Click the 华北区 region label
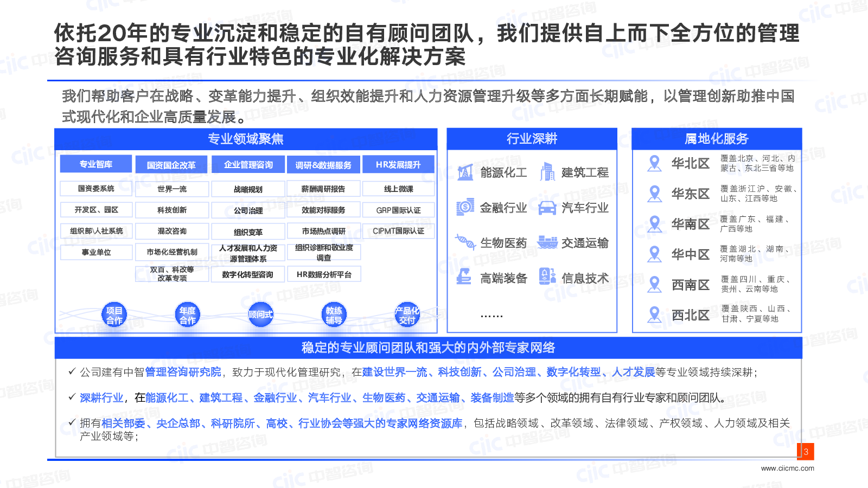 coord(691,163)
